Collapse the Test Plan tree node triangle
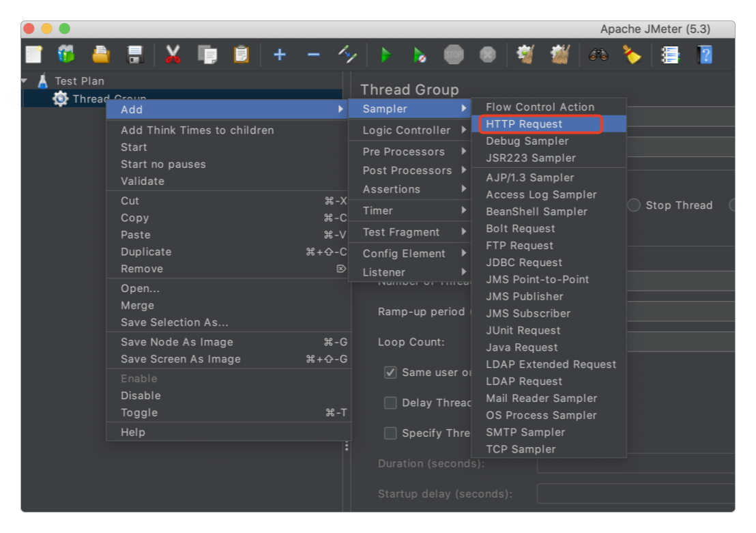This screenshot has width=756, height=533. click(25, 81)
